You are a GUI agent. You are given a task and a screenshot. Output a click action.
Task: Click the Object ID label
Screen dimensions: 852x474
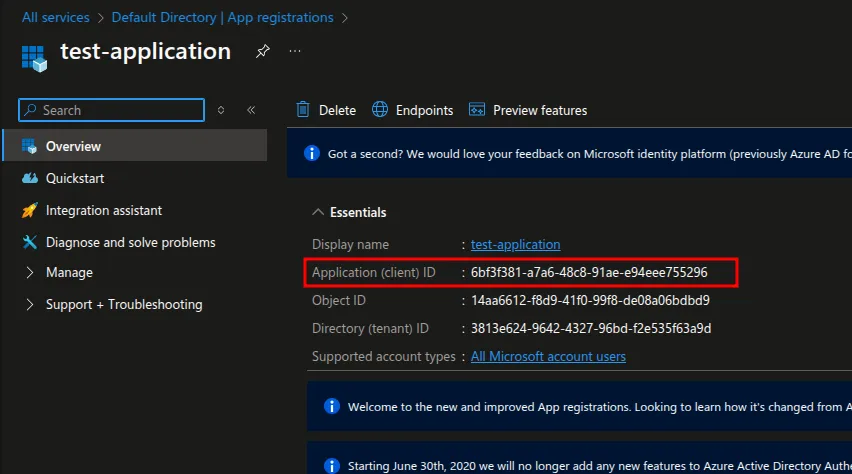(339, 301)
